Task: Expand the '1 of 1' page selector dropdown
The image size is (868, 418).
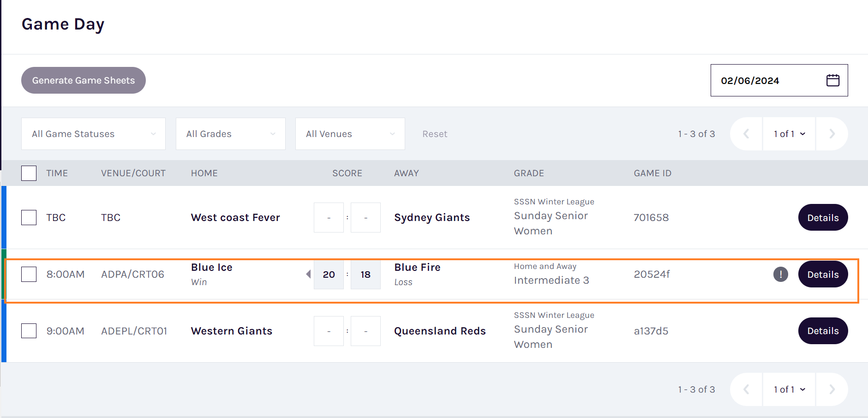Action: pyautogui.click(x=789, y=134)
